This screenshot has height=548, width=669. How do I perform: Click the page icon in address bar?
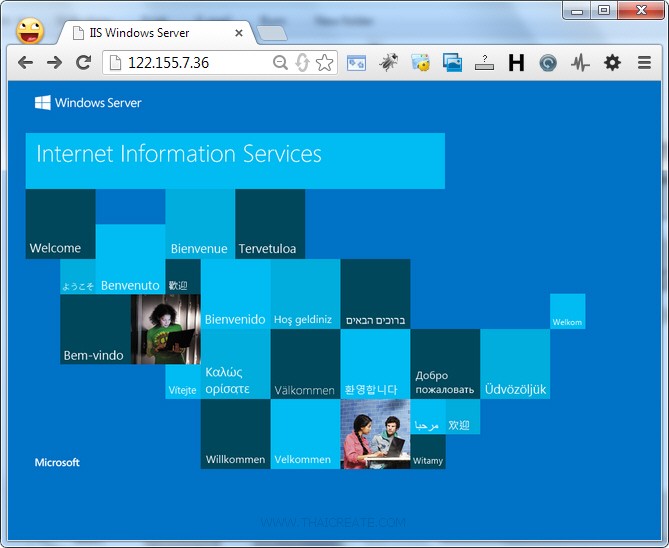(x=116, y=63)
